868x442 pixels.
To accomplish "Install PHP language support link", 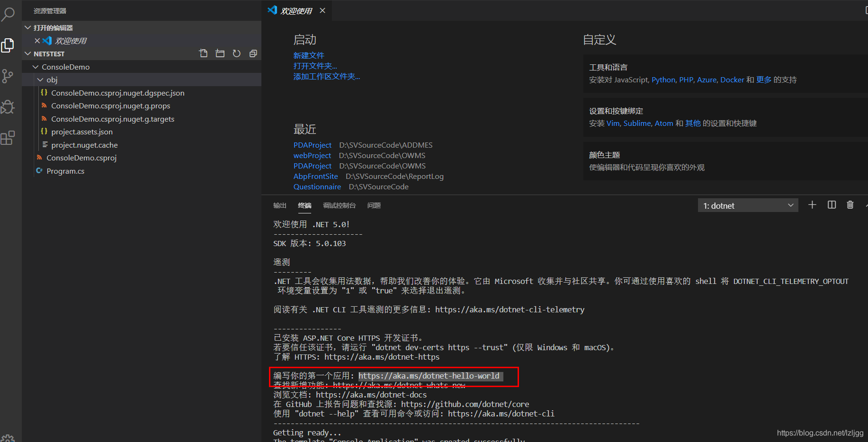I will click(686, 80).
